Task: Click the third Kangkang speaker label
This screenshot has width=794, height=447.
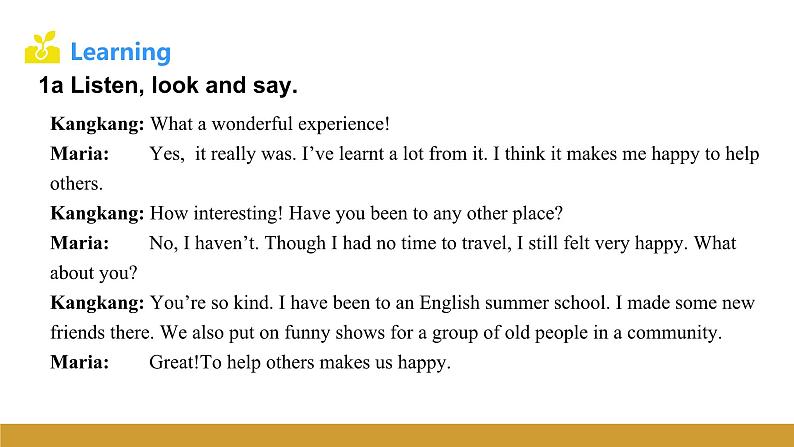Action: click(x=97, y=303)
